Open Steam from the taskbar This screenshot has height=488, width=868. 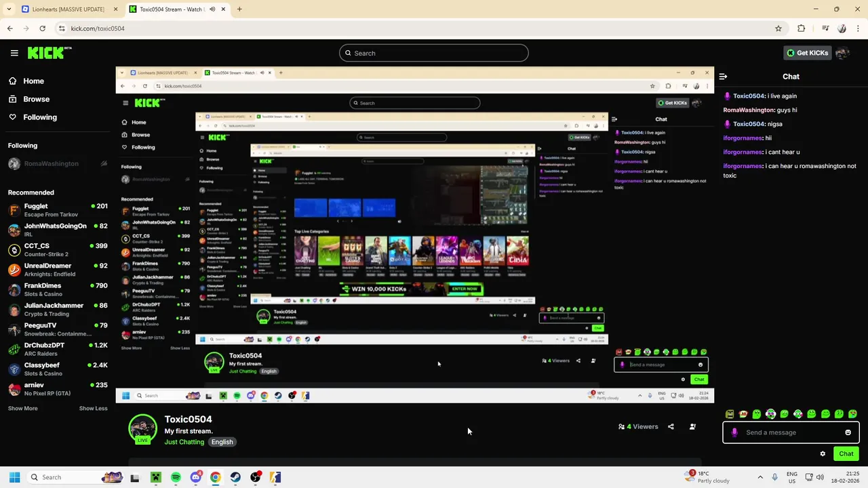point(235,477)
